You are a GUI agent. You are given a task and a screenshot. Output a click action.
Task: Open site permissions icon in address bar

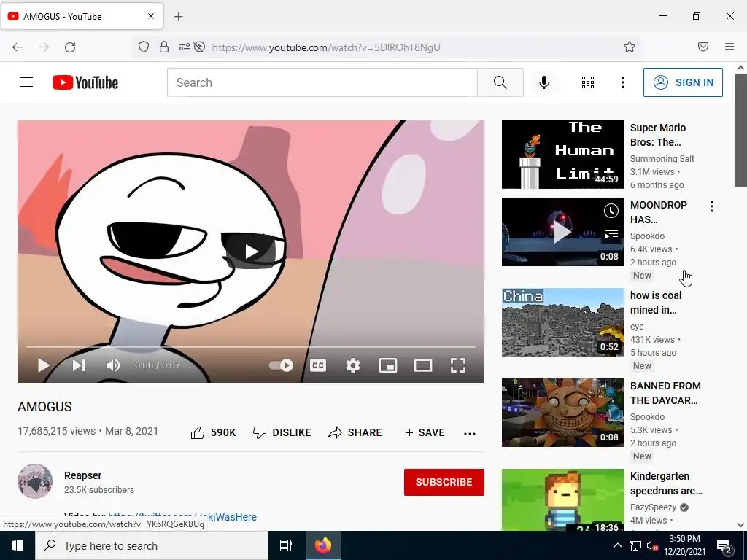[x=184, y=47]
